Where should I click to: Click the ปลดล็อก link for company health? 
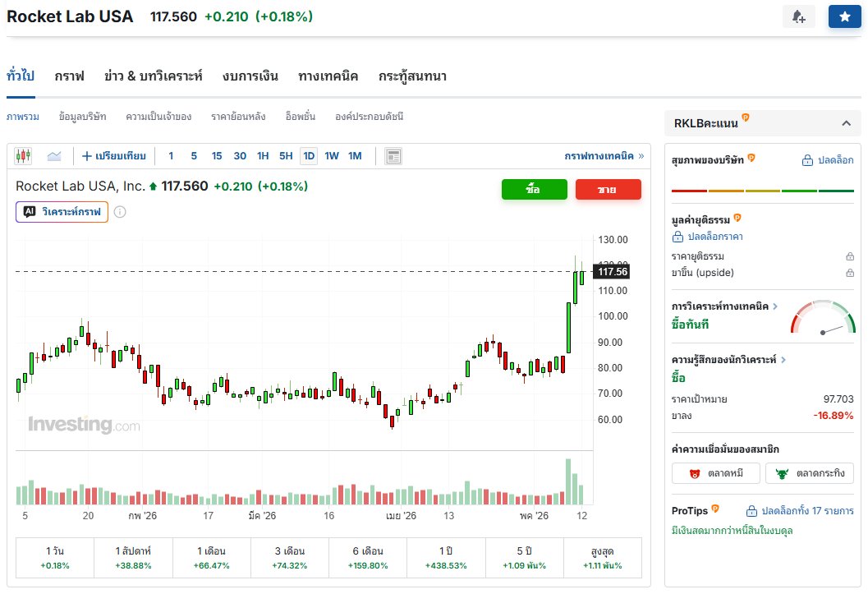point(828,160)
